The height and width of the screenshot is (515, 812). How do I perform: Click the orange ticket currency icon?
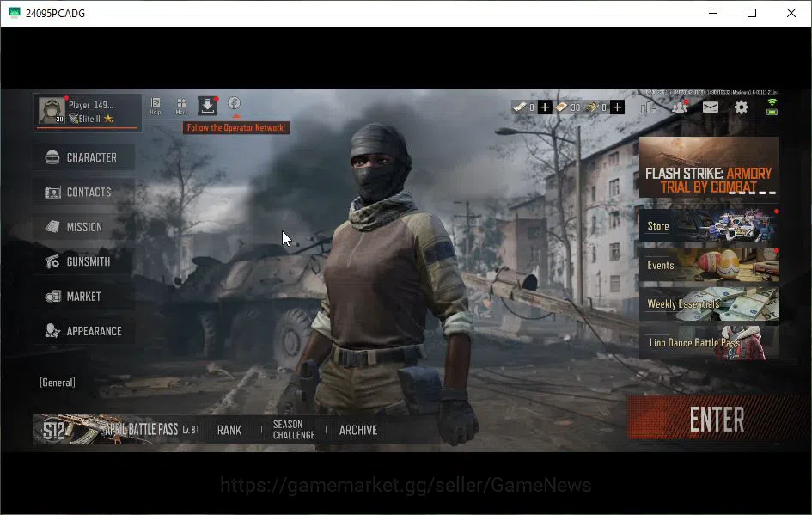562,107
